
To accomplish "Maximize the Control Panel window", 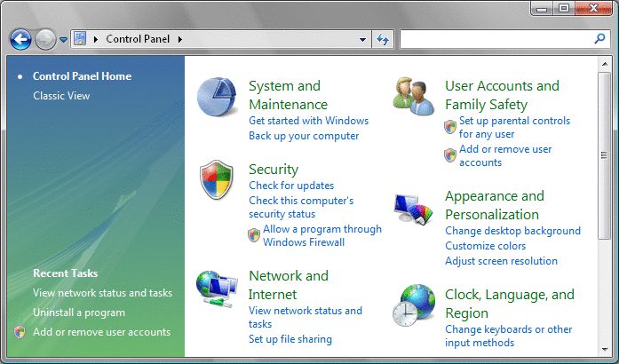I will (564, 7).
